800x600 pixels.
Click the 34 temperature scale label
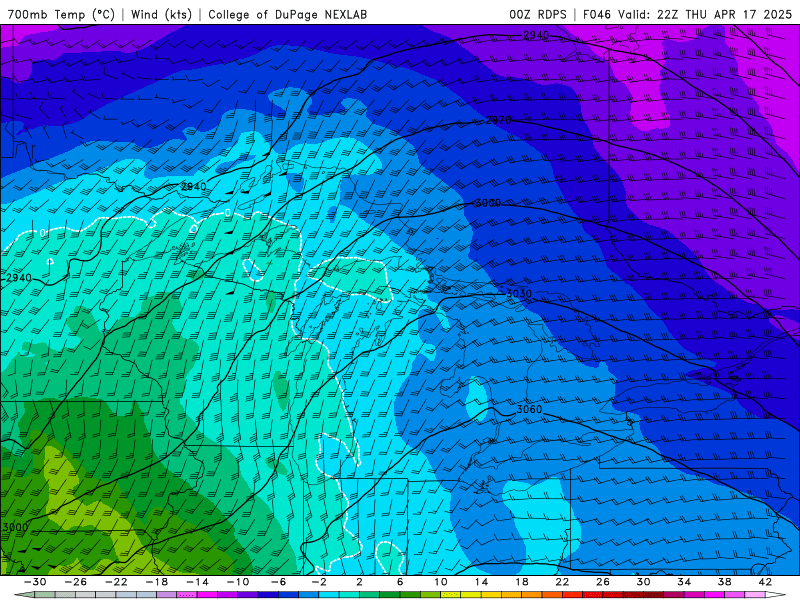(x=684, y=582)
